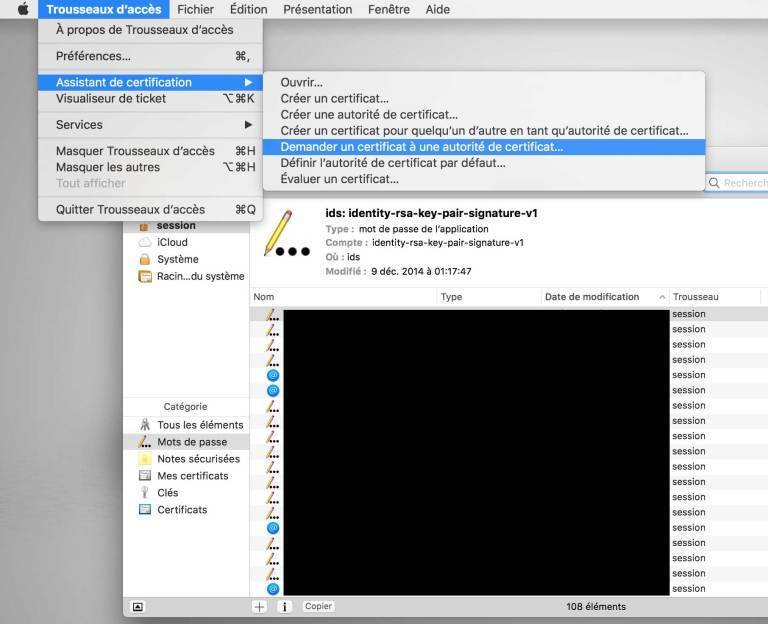This screenshot has width=768, height=624.
Task: Click the plus icon to add item
Action: click(x=260, y=606)
